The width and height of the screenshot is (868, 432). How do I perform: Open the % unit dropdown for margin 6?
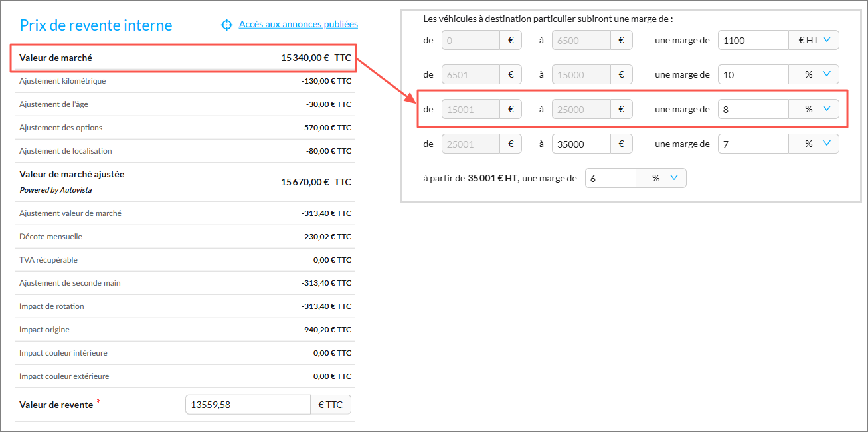[x=661, y=178]
